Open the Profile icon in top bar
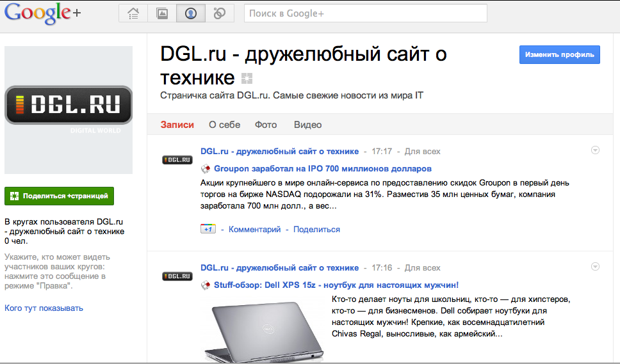Screen dimensions: 620x364 click(x=191, y=13)
